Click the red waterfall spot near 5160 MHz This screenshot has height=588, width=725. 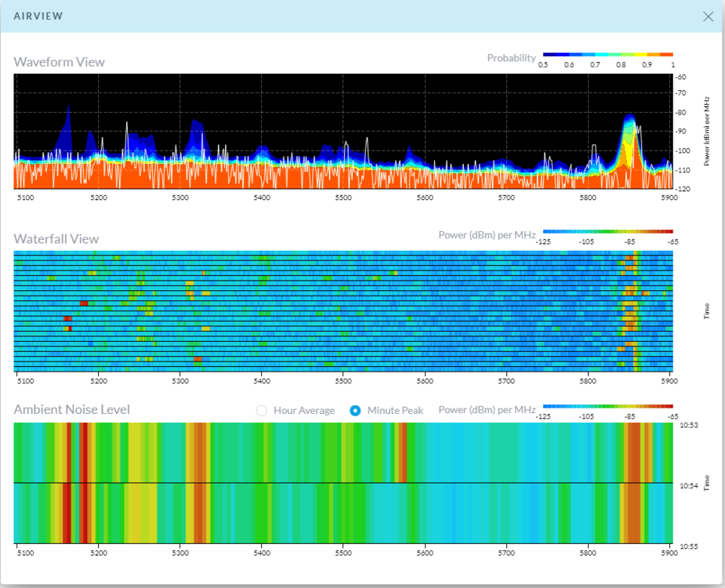coord(67,318)
